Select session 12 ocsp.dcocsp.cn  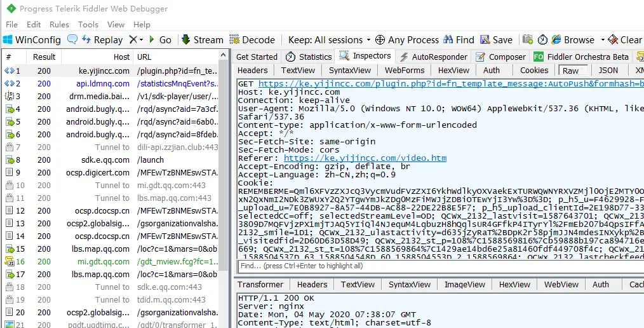pos(111,211)
